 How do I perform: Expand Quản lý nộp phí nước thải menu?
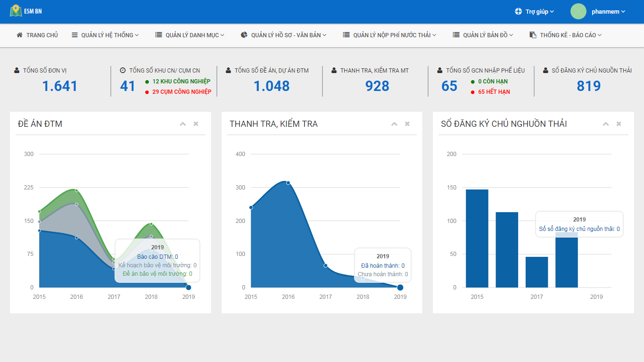tap(390, 35)
